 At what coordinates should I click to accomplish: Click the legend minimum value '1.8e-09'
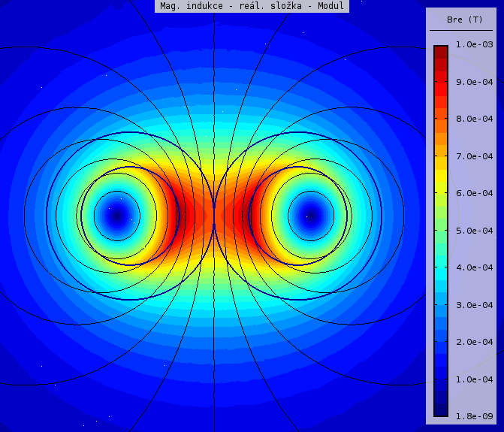tap(475, 416)
